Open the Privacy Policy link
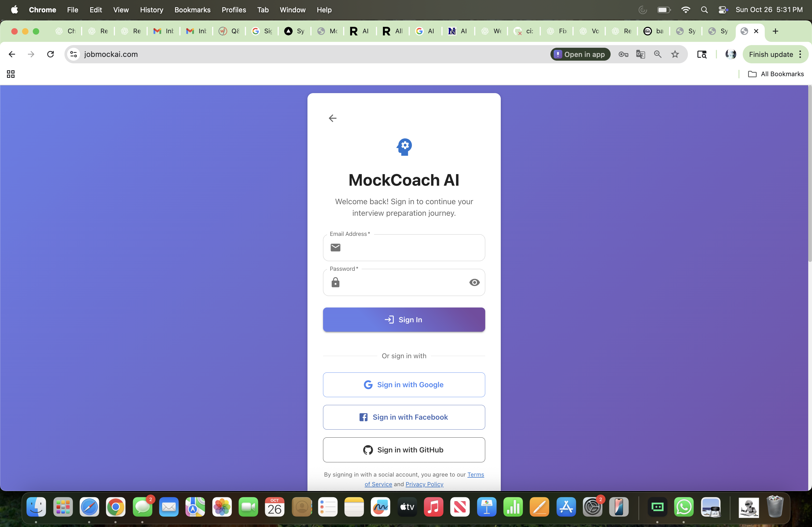Image resolution: width=812 pixels, height=527 pixels. click(424, 484)
